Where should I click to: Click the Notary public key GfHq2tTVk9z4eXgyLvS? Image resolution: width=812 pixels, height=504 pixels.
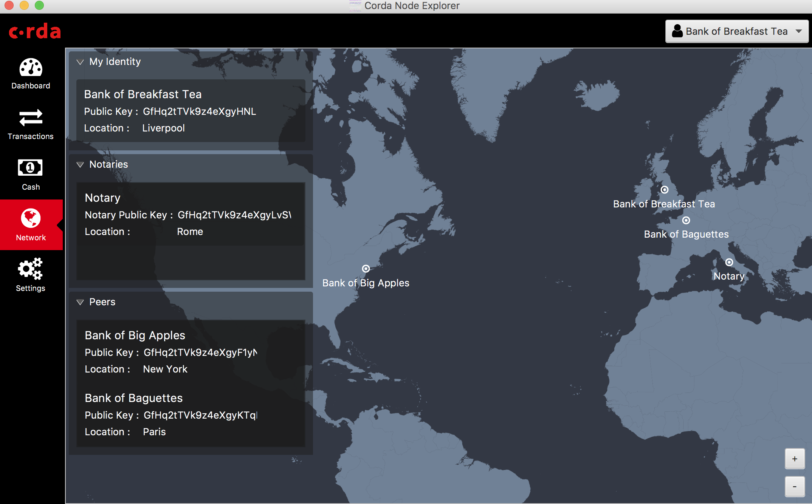point(234,215)
